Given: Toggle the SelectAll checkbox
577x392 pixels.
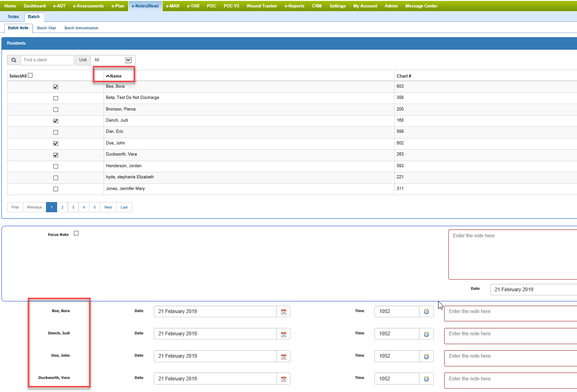Looking at the screenshot, I should click(x=30, y=75).
